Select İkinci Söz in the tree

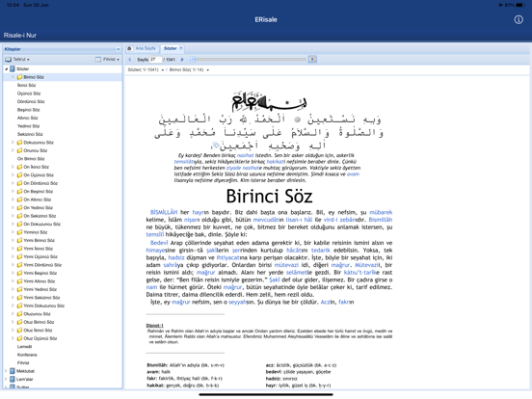(26, 85)
